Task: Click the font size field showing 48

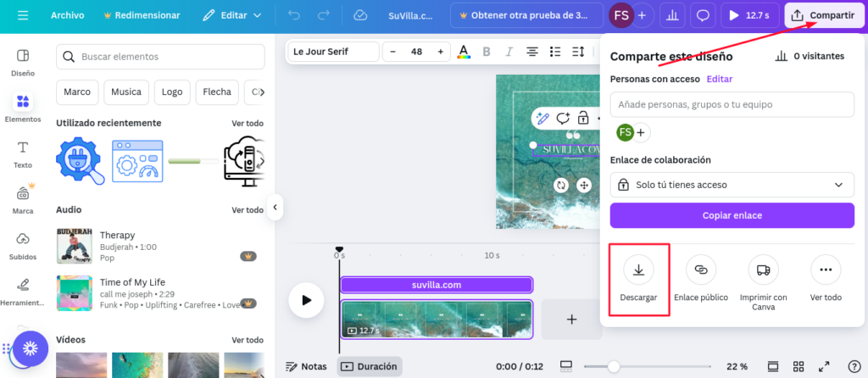Action: [417, 52]
